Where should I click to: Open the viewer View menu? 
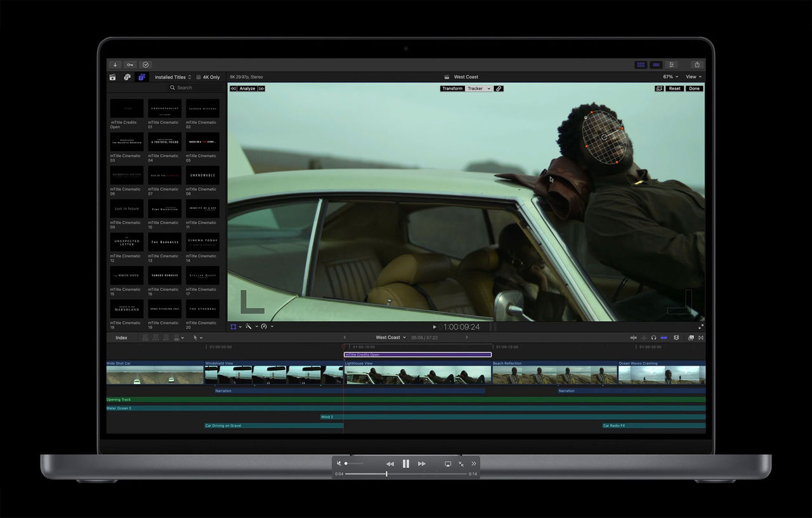[x=693, y=77]
